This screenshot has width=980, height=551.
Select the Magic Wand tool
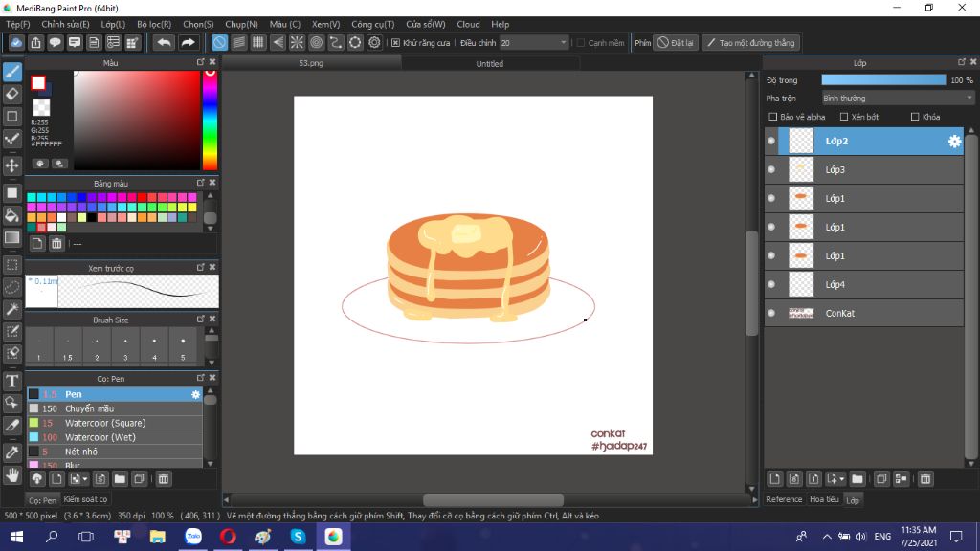(x=11, y=309)
